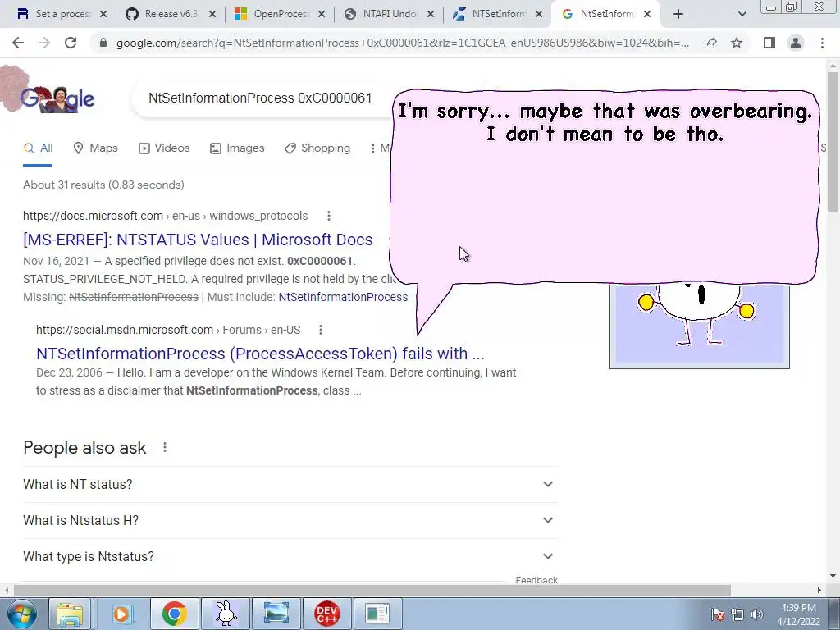
Task: Click 'Must include: NtSetInformationProcess' link
Action: click(343, 297)
